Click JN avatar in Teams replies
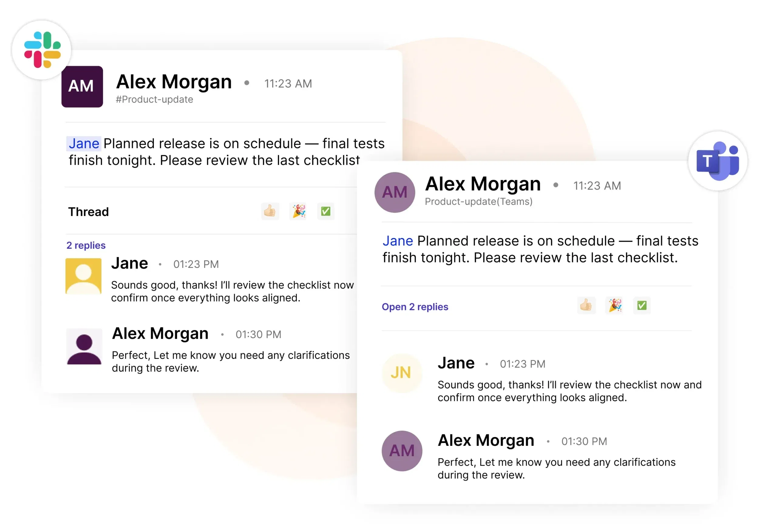The width and height of the screenshot is (777, 532). click(x=402, y=373)
